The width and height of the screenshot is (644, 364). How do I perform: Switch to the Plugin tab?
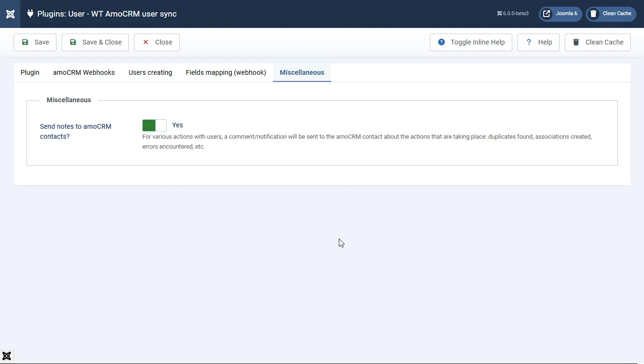click(x=30, y=72)
